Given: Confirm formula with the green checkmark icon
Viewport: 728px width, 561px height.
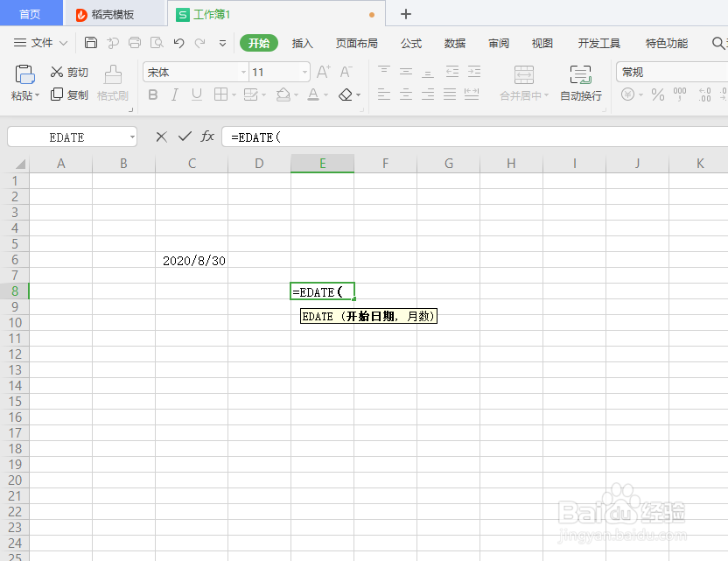Looking at the screenshot, I should 185,137.
